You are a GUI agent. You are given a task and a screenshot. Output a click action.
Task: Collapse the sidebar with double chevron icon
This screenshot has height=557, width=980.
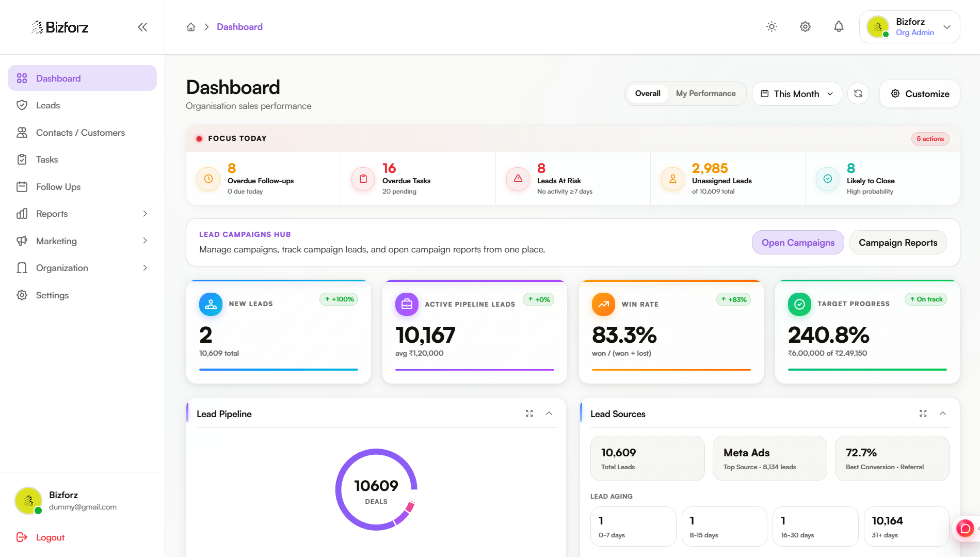(x=142, y=27)
